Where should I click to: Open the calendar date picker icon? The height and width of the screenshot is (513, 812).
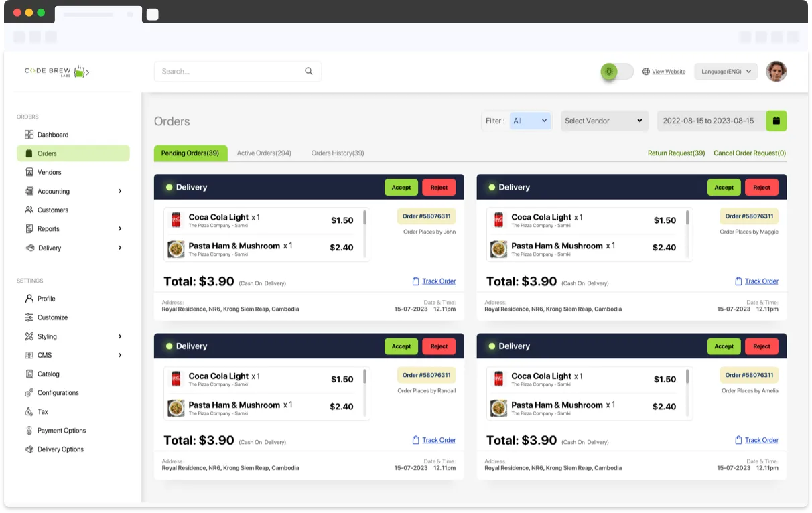[x=776, y=121]
